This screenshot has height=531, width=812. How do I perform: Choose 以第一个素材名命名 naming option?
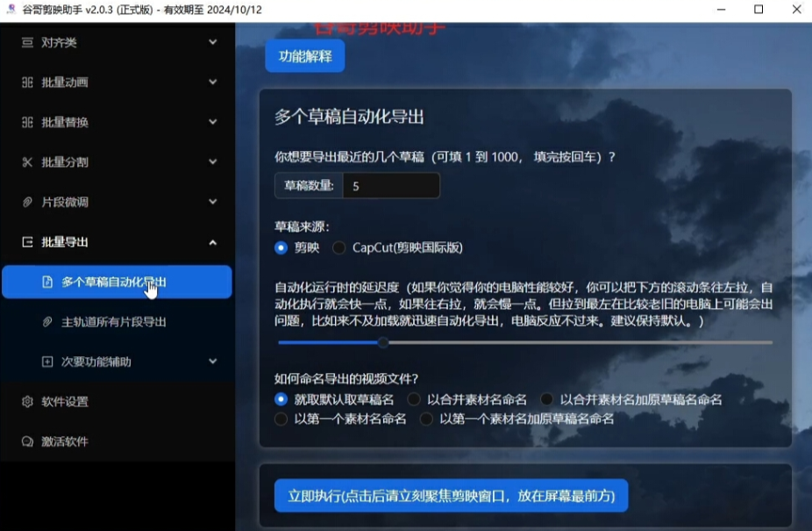(x=281, y=419)
